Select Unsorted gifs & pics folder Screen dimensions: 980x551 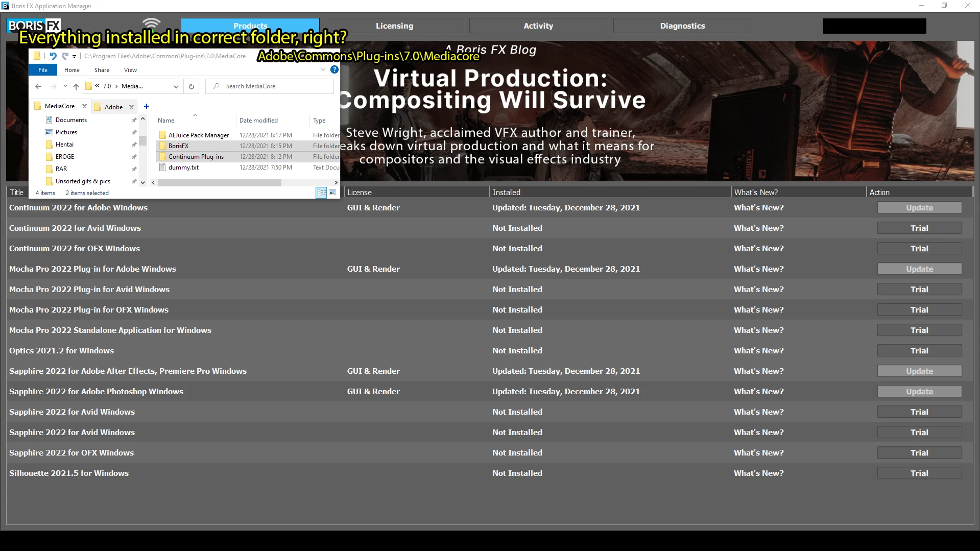coord(83,181)
